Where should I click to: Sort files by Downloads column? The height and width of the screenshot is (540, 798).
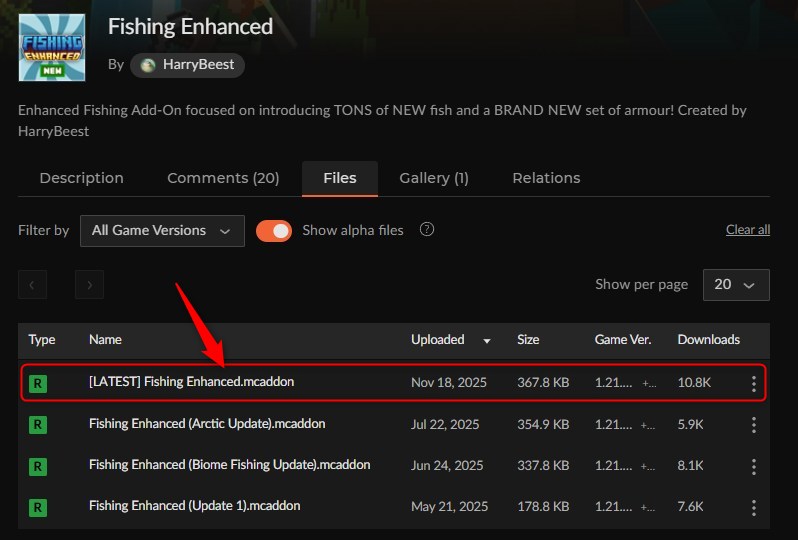pyautogui.click(x=708, y=339)
